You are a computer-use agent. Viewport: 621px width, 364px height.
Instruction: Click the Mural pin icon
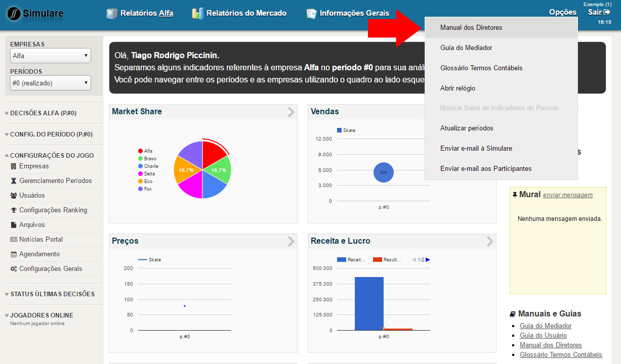tap(515, 195)
